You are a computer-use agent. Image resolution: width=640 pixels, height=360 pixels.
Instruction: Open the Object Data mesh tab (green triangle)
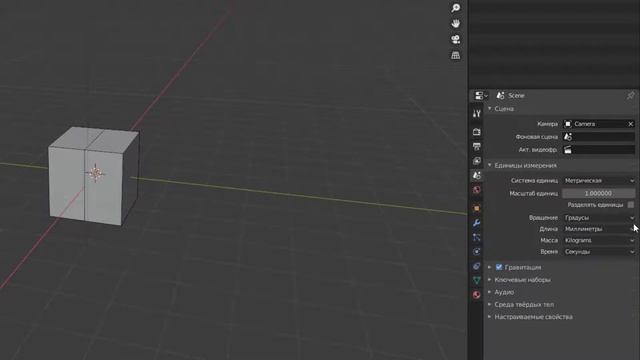tap(476, 280)
